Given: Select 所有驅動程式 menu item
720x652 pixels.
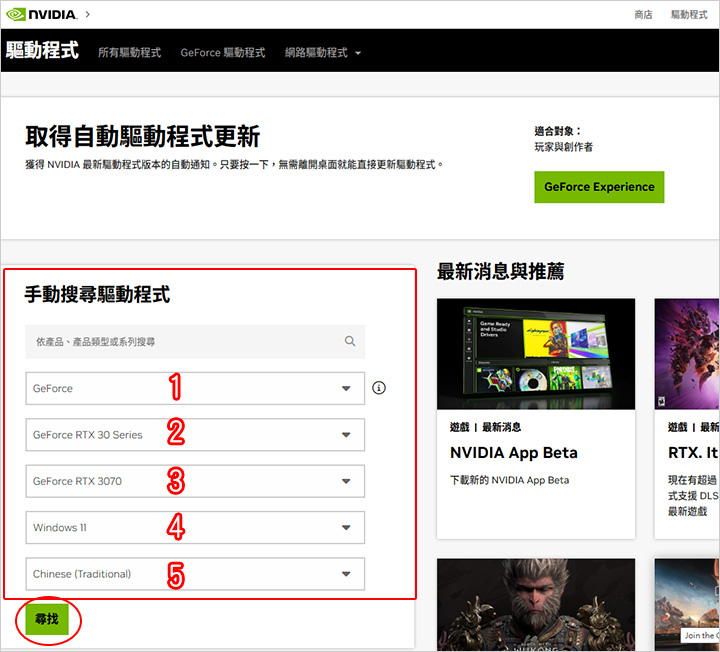Looking at the screenshot, I should tap(129, 52).
